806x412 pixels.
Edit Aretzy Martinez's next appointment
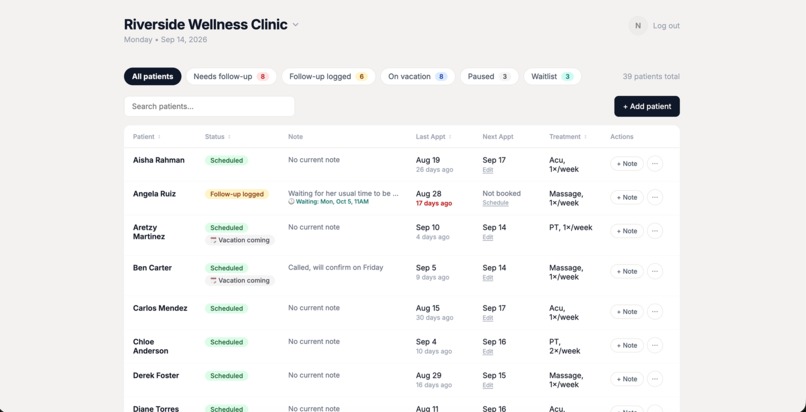click(488, 237)
